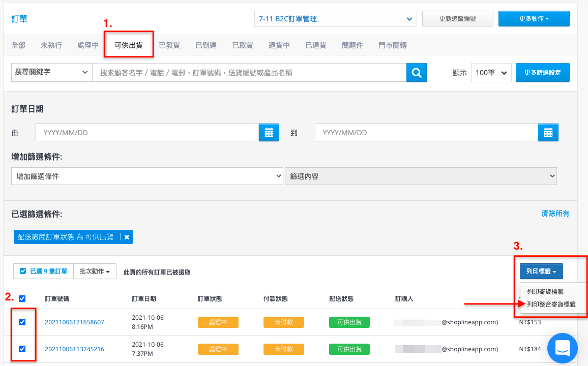Uncheck order 20211006113745216 checkbox
The image size is (588, 366).
coord(22,349)
